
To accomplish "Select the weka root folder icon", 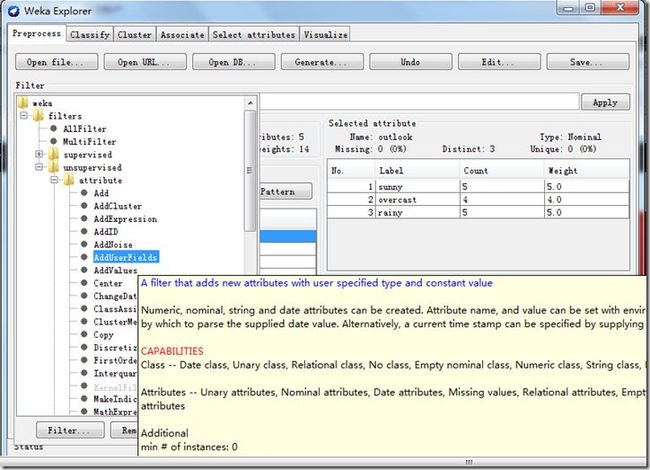I will click(23, 102).
